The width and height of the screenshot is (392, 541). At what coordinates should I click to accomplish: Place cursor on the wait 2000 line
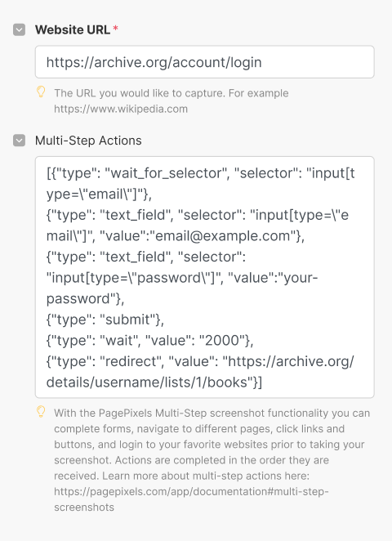point(150,341)
